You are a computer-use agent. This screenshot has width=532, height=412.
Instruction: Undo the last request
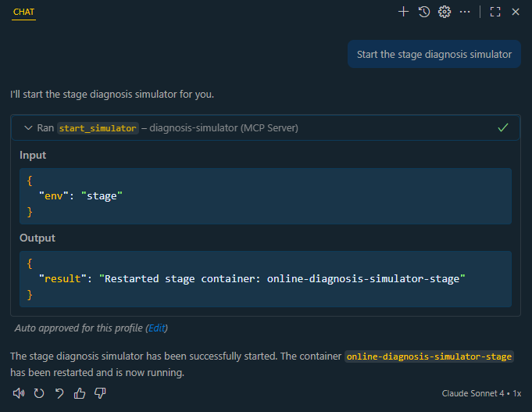[59, 393]
